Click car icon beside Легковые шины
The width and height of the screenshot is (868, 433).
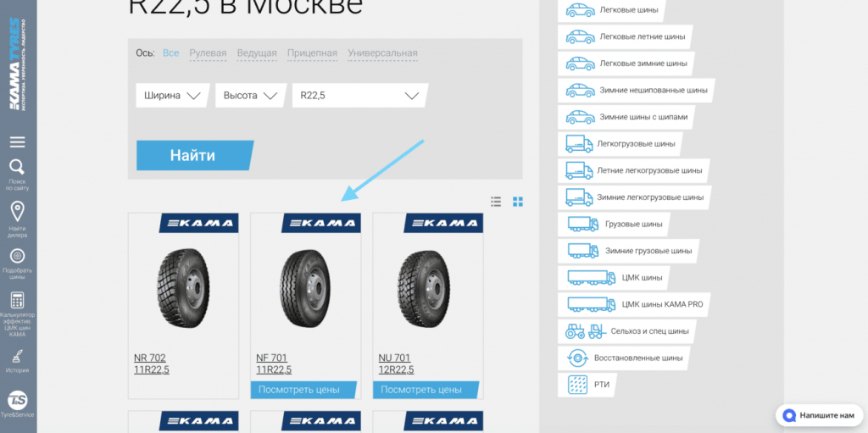tap(580, 10)
